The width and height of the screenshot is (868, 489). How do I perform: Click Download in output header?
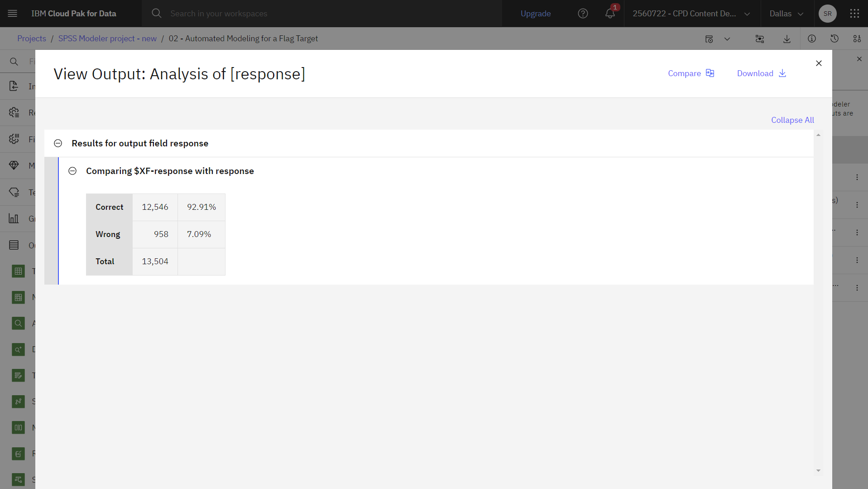point(762,73)
